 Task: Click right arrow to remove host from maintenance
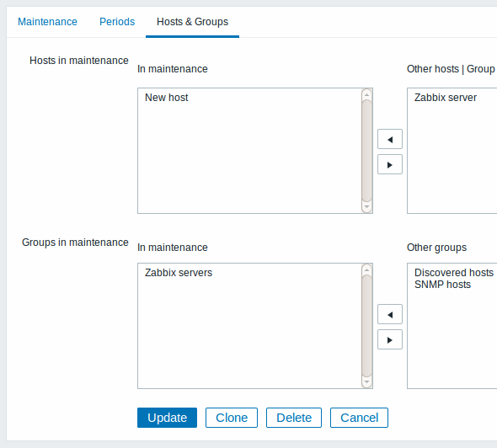[x=390, y=164]
